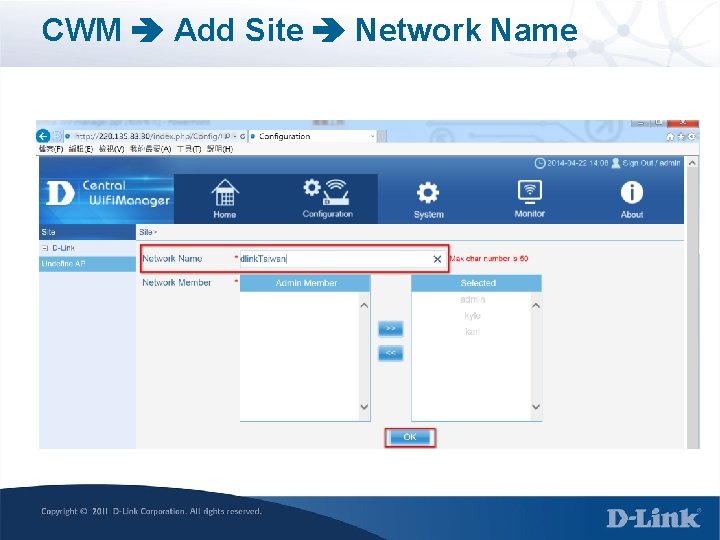Confirm the new site with OK

click(x=410, y=437)
